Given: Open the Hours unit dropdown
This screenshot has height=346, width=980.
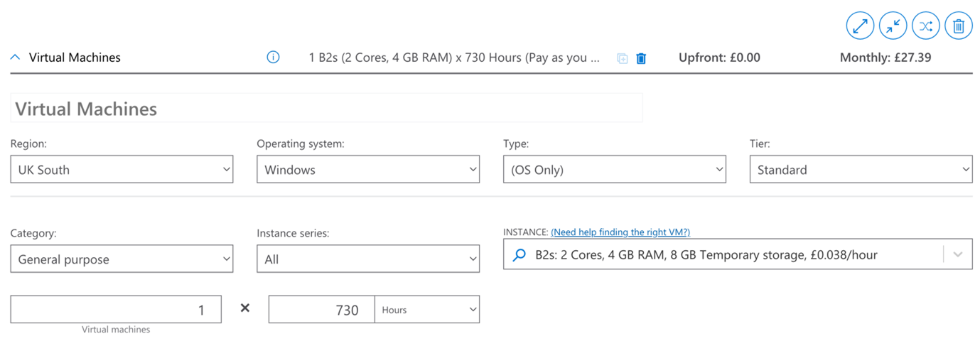Looking at the screenshot, I should pos(427,310).
